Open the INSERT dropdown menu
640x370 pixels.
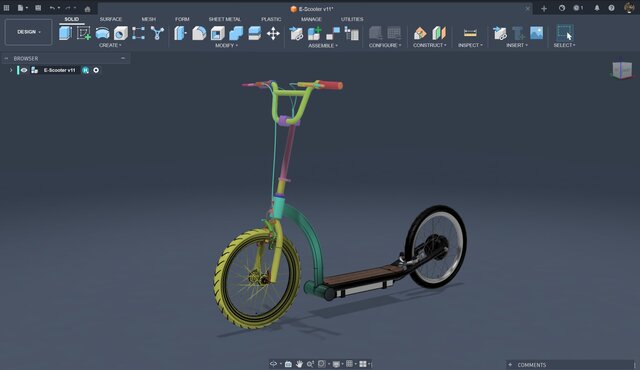point(517,45)
